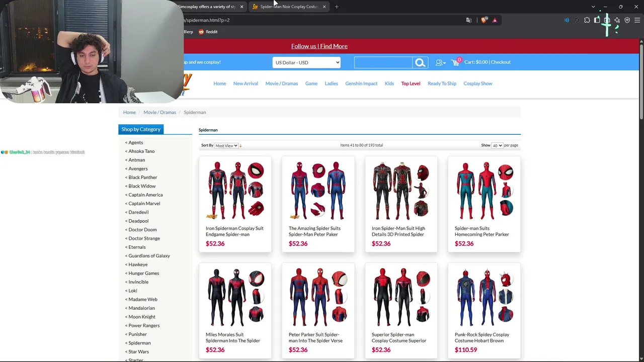
Task: Open the Ladies menu item
Action: [331, 83]
